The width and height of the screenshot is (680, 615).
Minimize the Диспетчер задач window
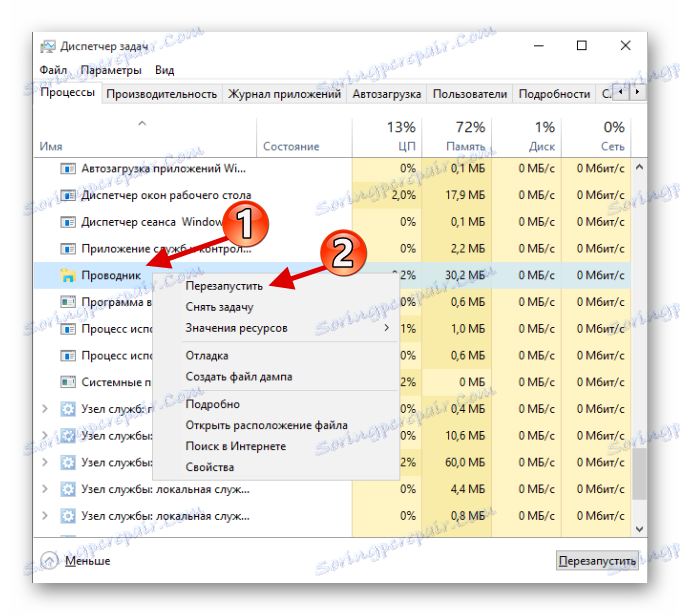[539, 45]
